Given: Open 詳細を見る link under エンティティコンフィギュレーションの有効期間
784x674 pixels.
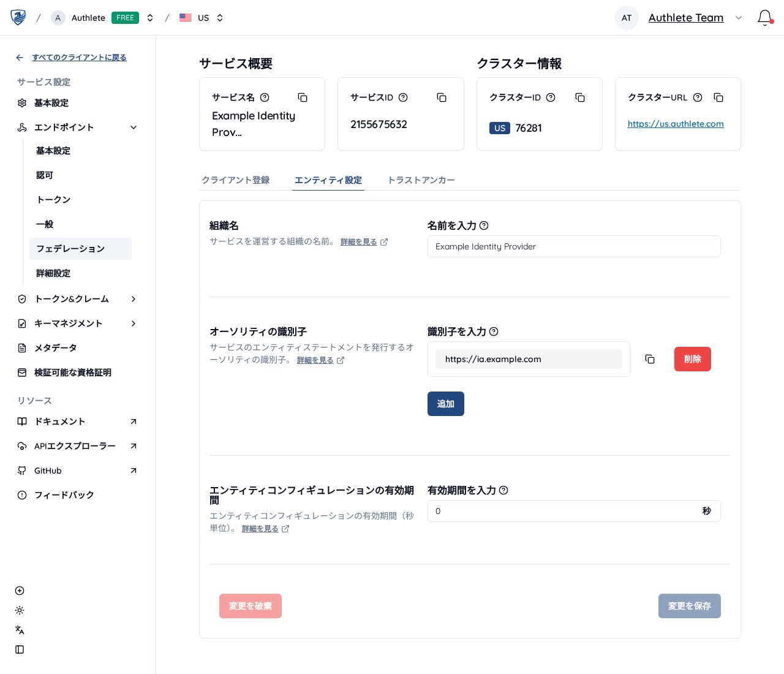Looking at the screenshot, I should click(x=265, y=529).
